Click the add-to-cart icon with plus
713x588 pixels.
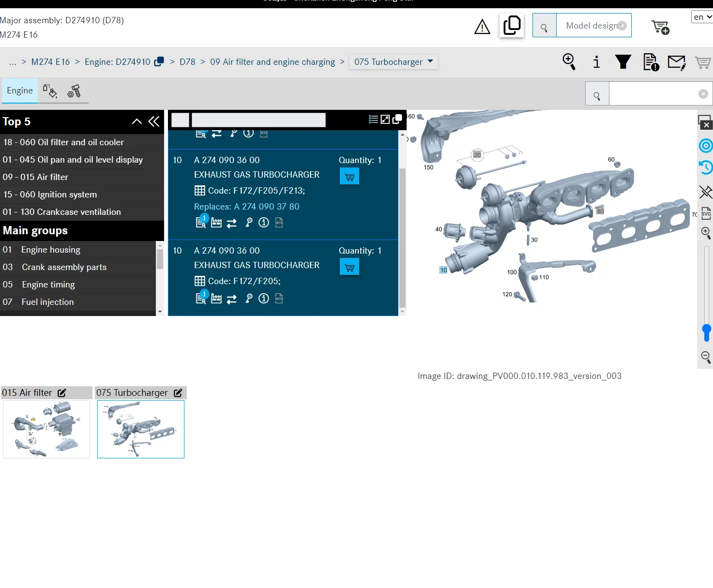tap(660, 27)
